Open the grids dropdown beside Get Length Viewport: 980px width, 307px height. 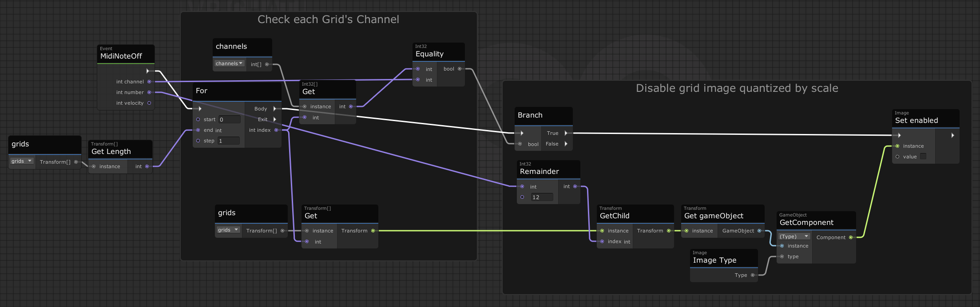tap(22, 161)
